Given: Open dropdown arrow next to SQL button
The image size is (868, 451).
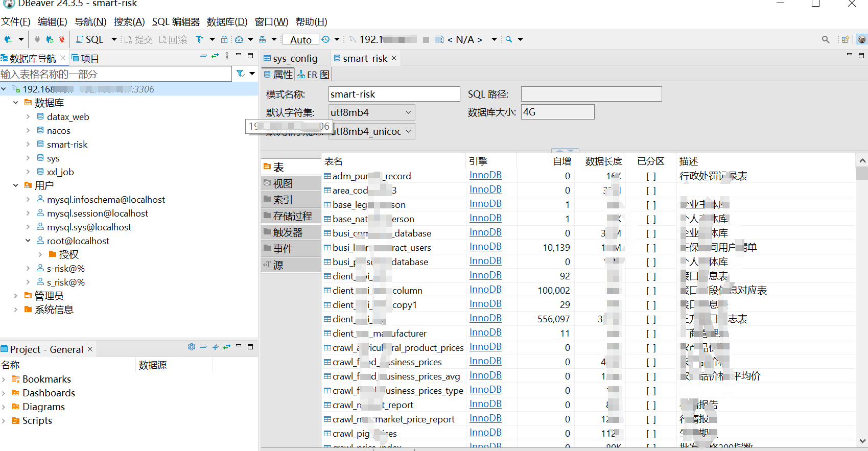Looking at the screenshot, I should coord(113,39).
